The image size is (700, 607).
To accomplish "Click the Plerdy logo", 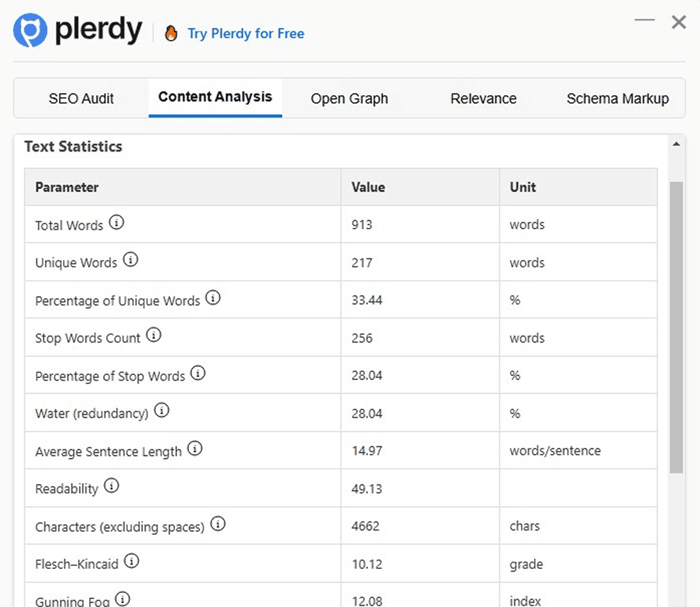I will [x=78, y=31].
